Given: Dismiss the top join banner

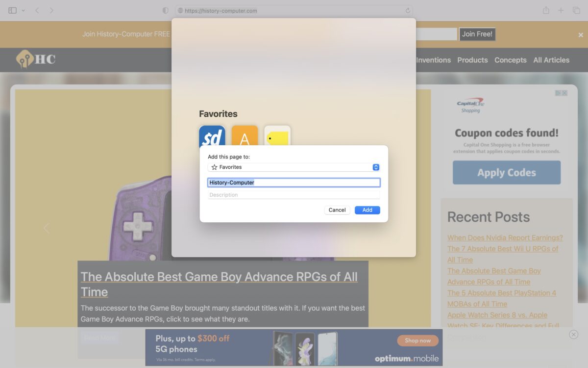Looking at the screenshot, I should click(x=581, y=35).
